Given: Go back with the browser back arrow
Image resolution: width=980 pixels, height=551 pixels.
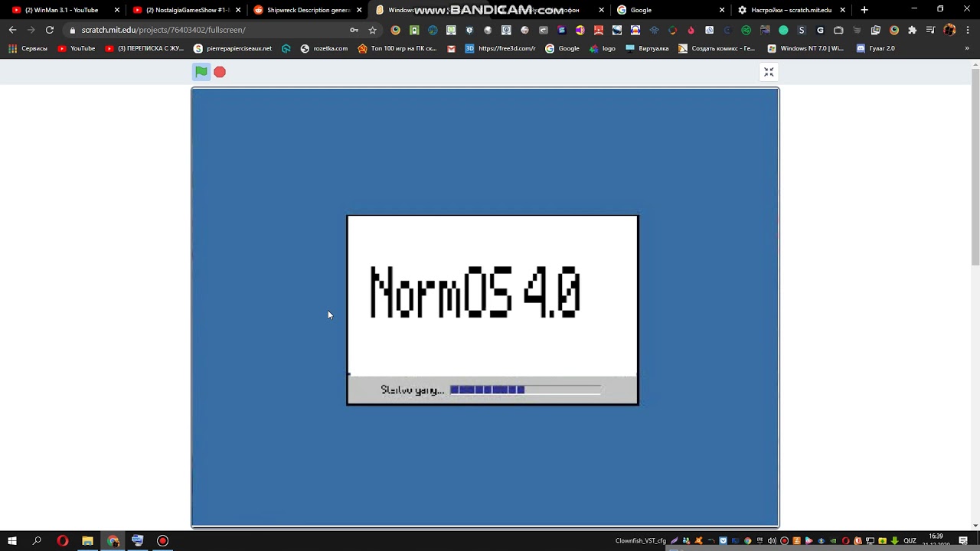Looking at the screenshot, I should point(12,30).
